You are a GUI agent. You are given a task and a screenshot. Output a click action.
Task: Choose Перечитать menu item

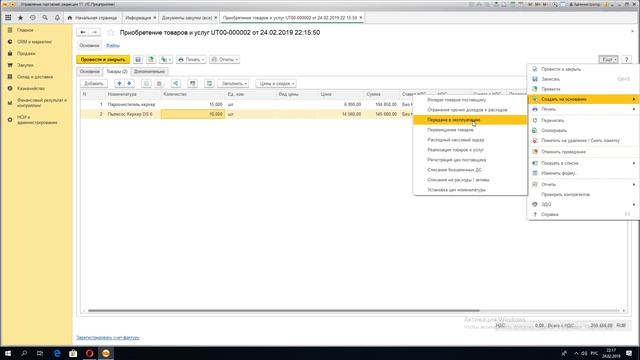[583, 121]
